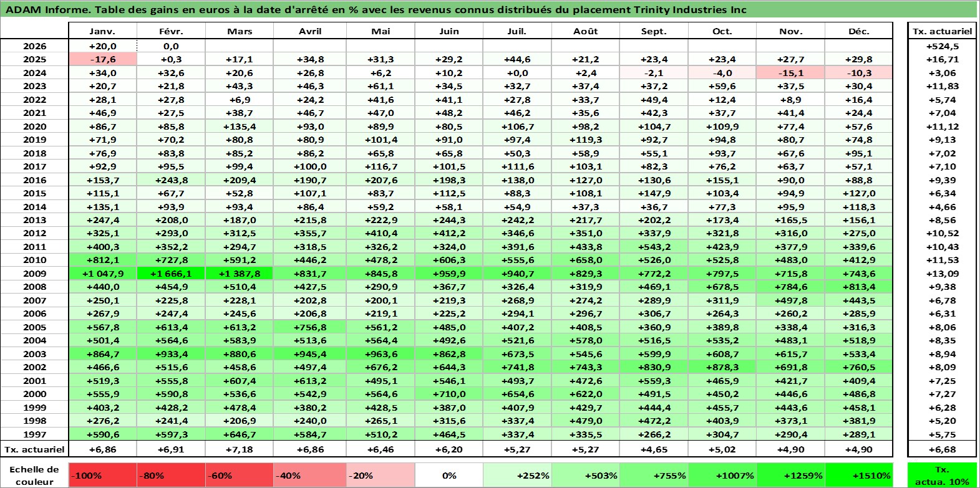Click the 'Août' column header
The image size is (980, 488).
586,31
